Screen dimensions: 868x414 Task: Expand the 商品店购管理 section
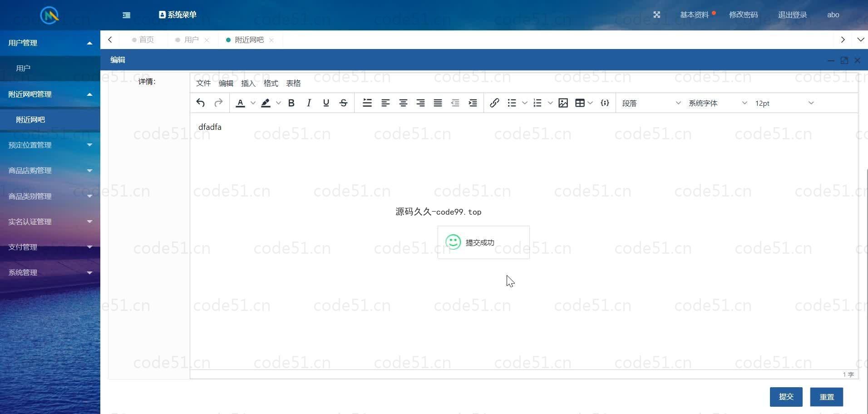[50, 170]
